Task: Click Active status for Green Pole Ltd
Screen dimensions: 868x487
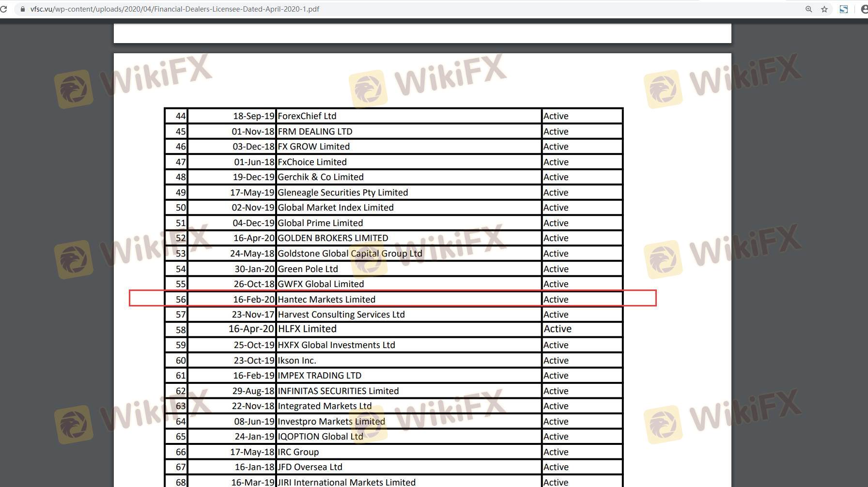Action: point(556,269)
